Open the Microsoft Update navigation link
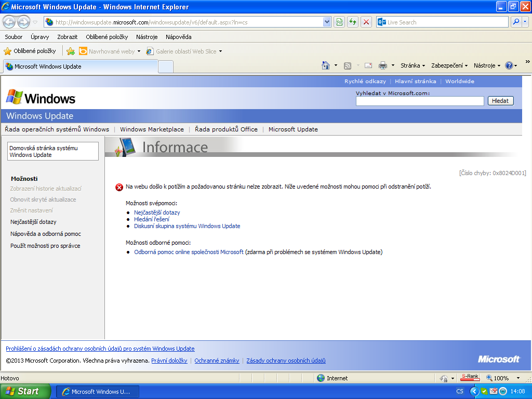This screenshot has width=532, height=399. point(293,129)
